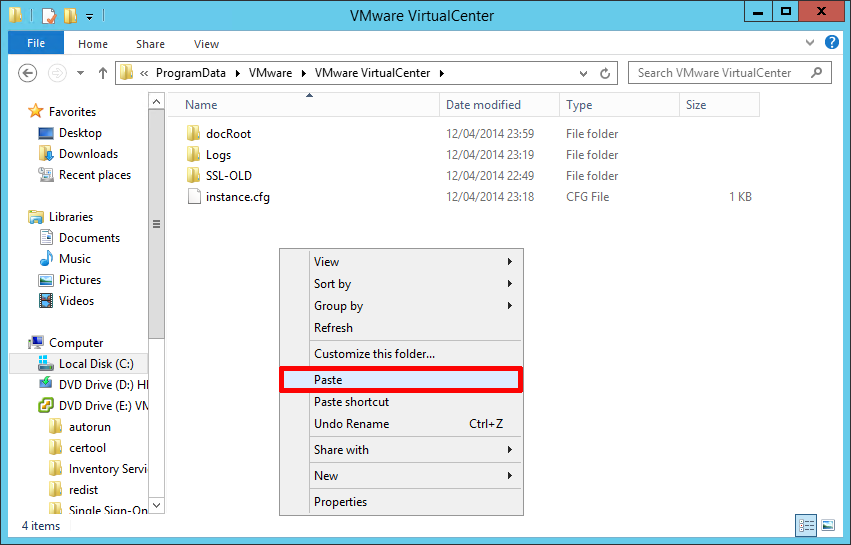Screen dimensions: 851x545
Task: Open Customize Quick Access Toolbar dropdown
Action: coord(90,17)
